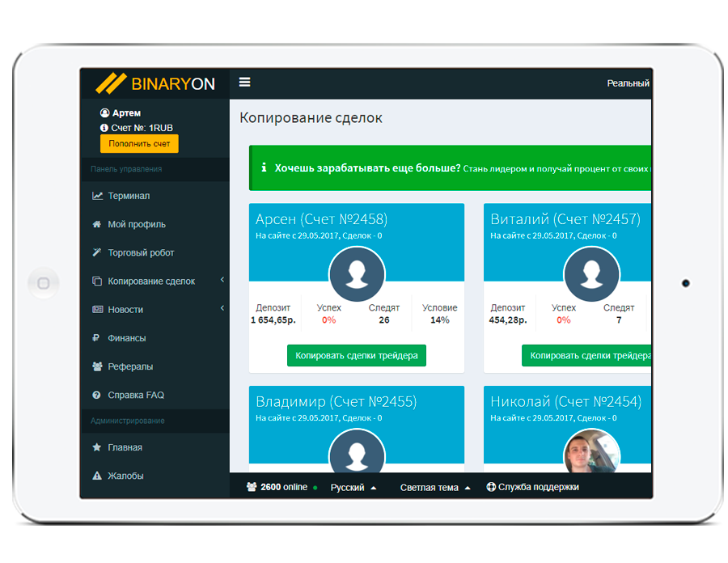Open the Русский language dropdown

pyautogui.click(x=353, y=488)
